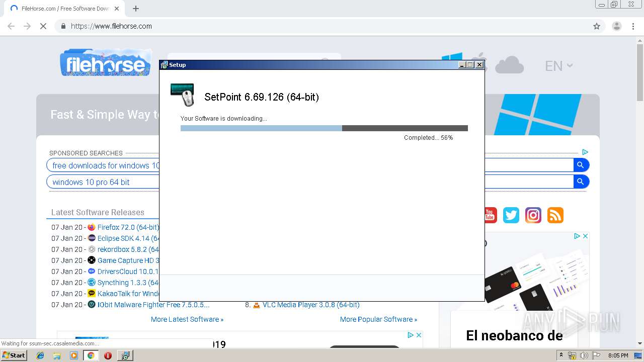This screenshot has height=362, width=644.
Task: Close the Setup window
Action: tap(479, 65)
